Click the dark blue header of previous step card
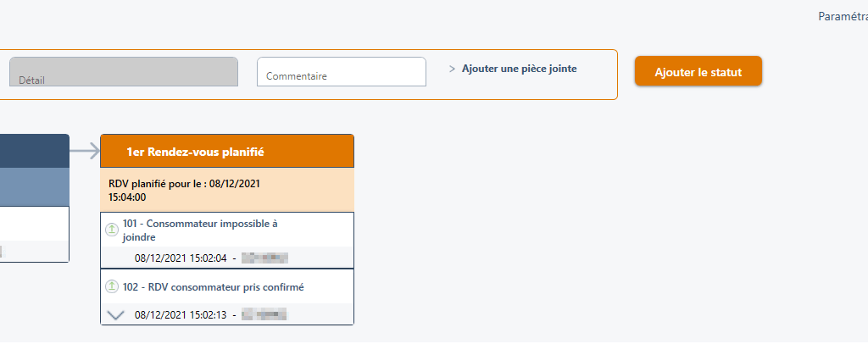 coord(34,151)
